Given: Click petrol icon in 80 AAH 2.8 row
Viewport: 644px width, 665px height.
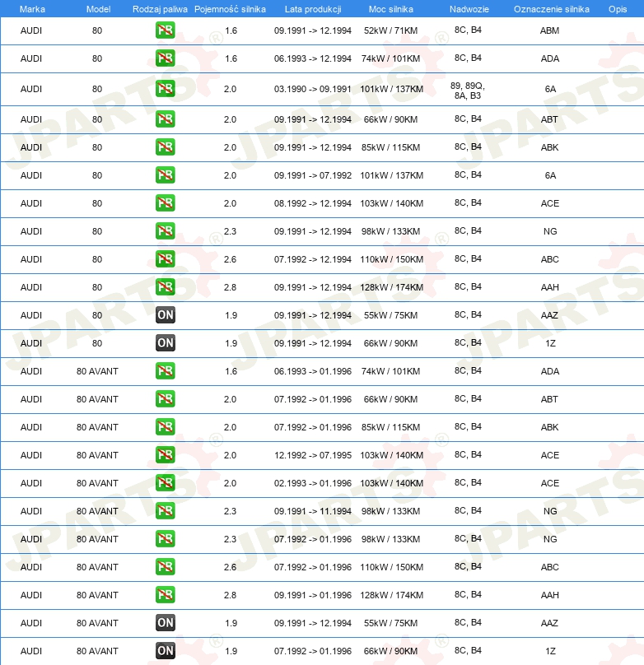Looking at the screenshot, I should pyautogui.click(x=165, y=287).
